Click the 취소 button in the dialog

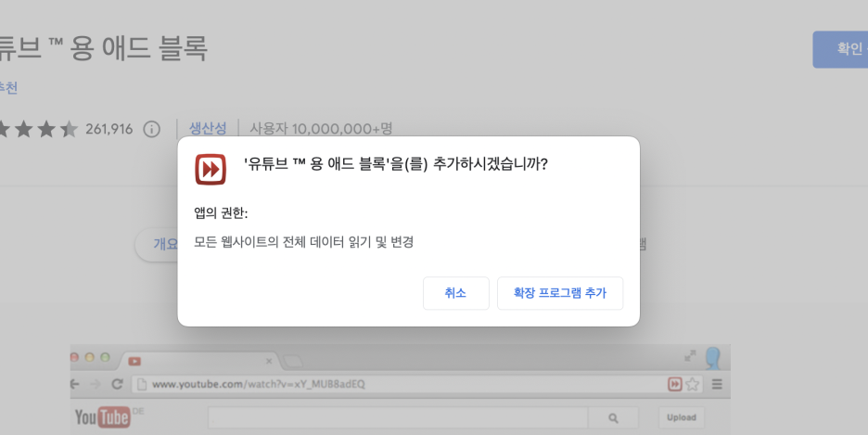coord(455,293)
